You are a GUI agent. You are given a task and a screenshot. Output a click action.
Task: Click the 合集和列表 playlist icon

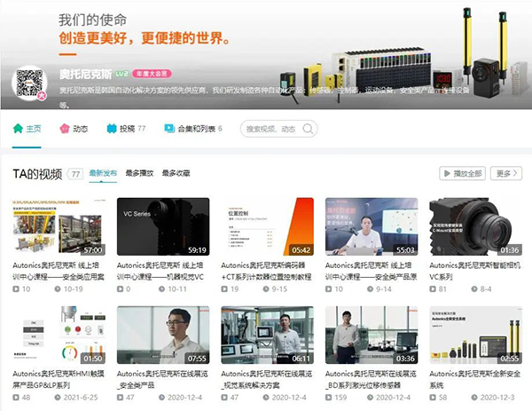(x=169, y=129)
